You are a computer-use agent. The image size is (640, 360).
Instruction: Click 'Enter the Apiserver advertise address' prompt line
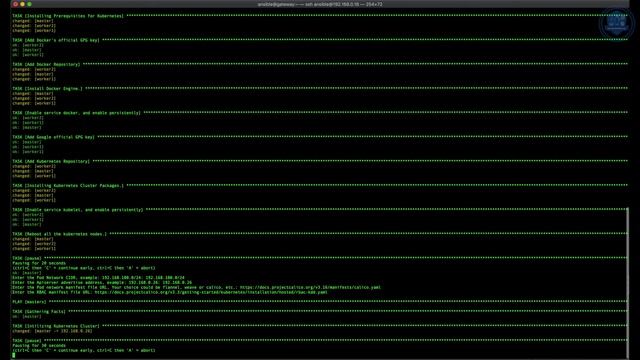click(x=102, y=282)
